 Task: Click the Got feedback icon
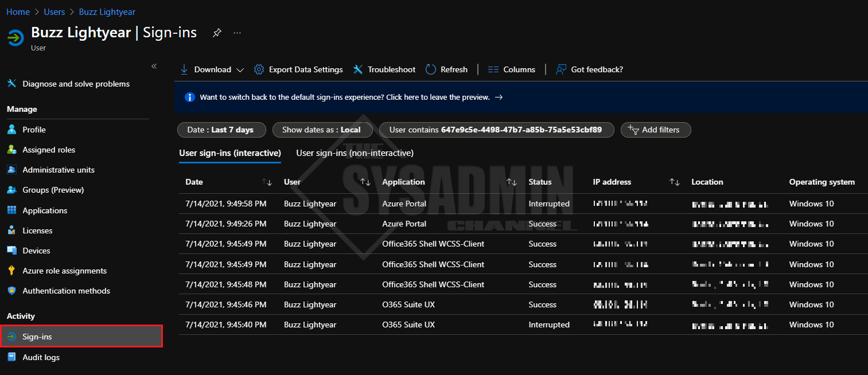click(x=561, y=69)
